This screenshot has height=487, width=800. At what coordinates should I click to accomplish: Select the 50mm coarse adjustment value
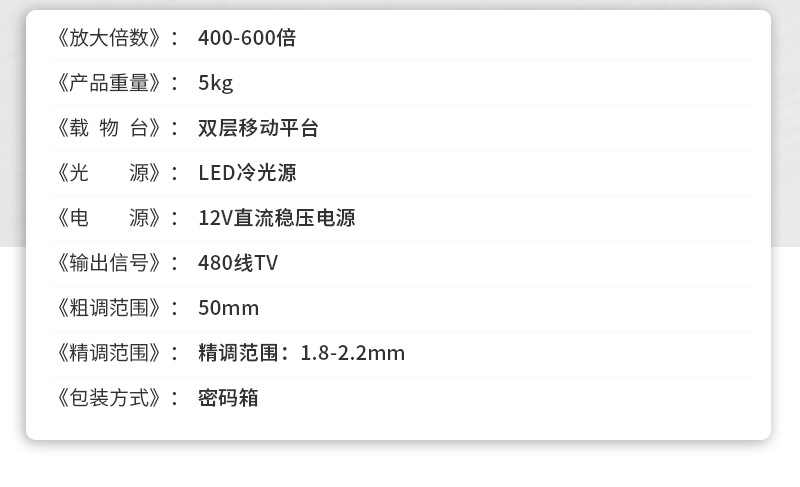tap(228, 308)
